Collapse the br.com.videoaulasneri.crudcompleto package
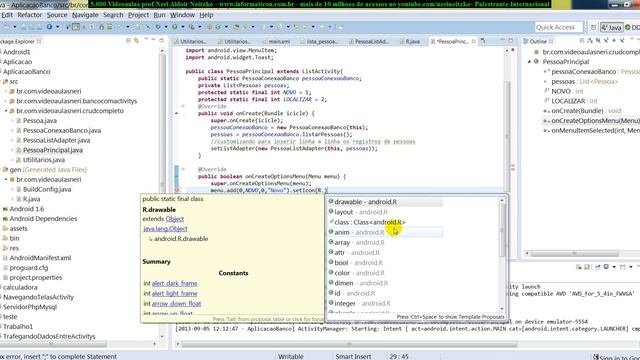Image resolution: width=640 pixels, height=360 pixels. (x=6, y=111)
